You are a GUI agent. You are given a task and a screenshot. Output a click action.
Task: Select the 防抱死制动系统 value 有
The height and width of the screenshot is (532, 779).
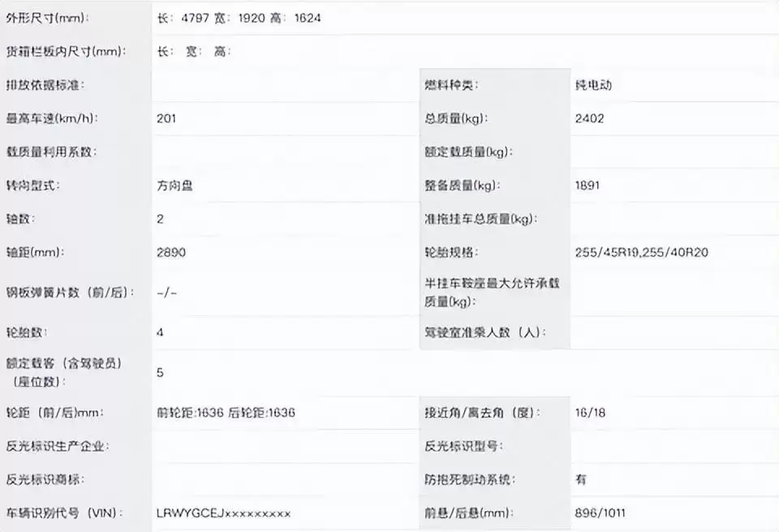(x=581, y=479)
